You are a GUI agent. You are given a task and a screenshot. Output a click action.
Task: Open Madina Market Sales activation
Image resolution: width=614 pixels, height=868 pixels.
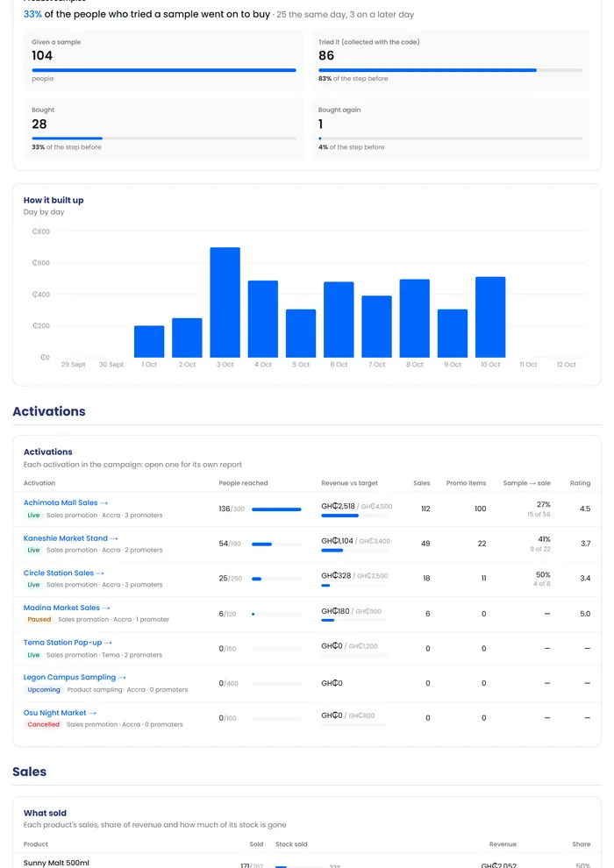point(67,608)
